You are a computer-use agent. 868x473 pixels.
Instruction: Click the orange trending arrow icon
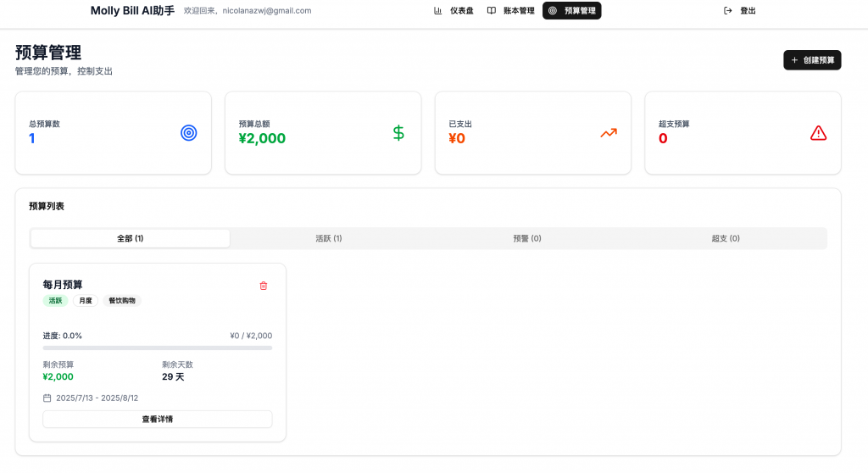[609, 133]
